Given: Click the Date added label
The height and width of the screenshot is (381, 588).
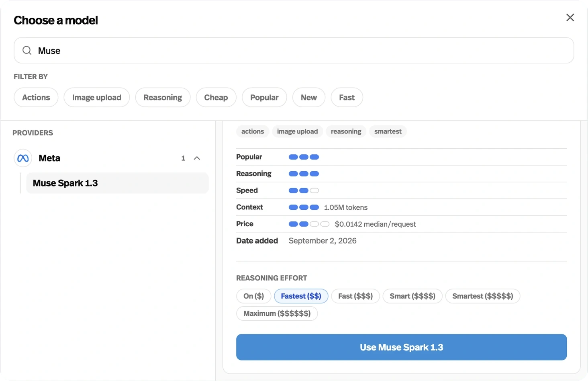Looking at the screenshot, I should tap(257, 241).
